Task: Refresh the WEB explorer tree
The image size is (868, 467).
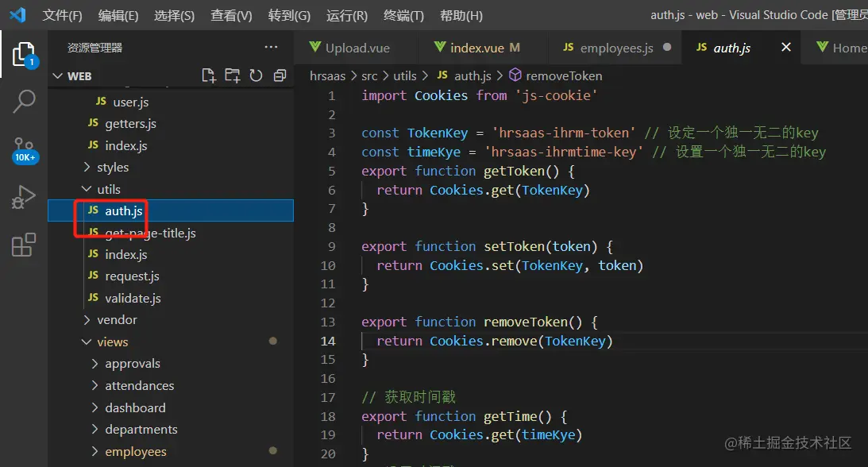Action: coord(256,75)
